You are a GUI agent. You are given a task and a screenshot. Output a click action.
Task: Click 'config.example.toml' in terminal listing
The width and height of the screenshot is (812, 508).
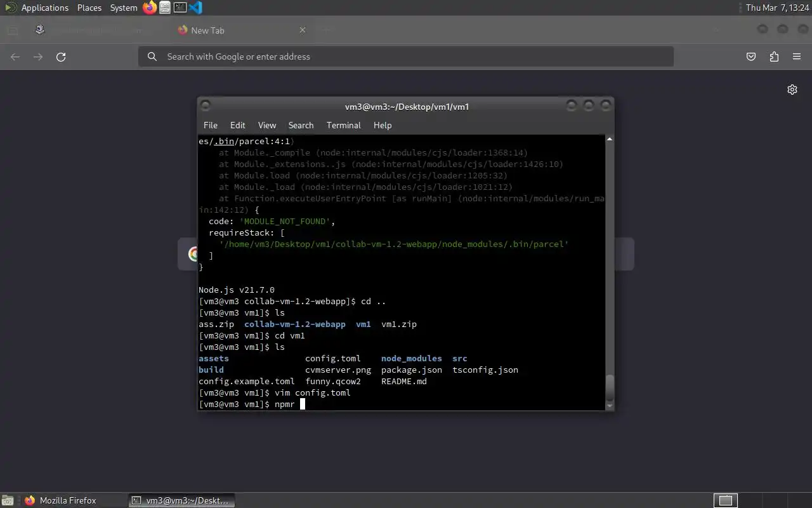pos(247,381)
